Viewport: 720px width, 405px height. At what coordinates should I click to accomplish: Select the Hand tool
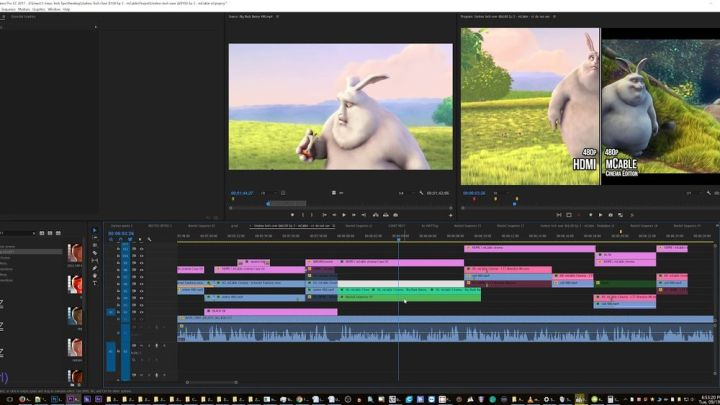[95, 276]
